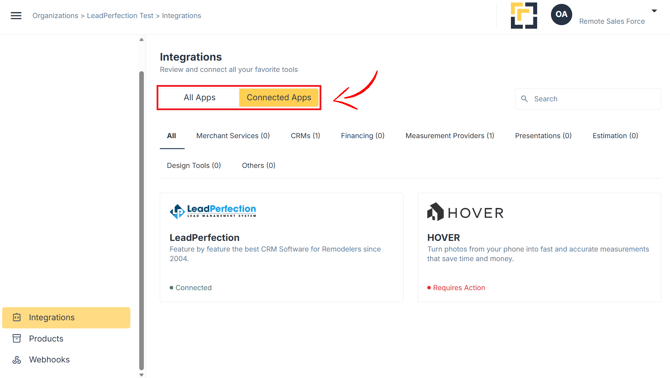Click the Products sidebar icon
This screenshot has width=670, height=378.
tap(17, 339)
